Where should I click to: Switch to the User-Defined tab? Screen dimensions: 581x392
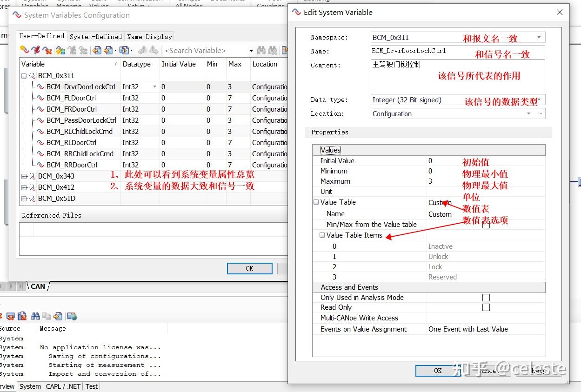pyautogui.click(x=42, y=36)
